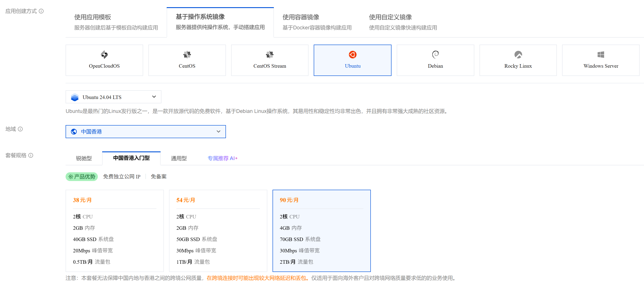Viewport: 644px width, 285px height.
Task: Click 2TB/月 流量包 spec line
Action: (296, 262)
